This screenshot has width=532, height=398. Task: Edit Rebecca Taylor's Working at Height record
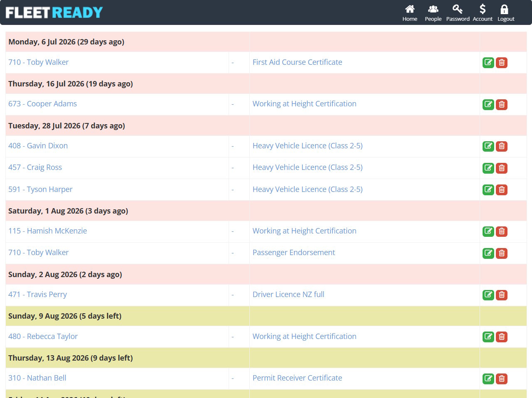pyautogui.click(x=488, y=337)
